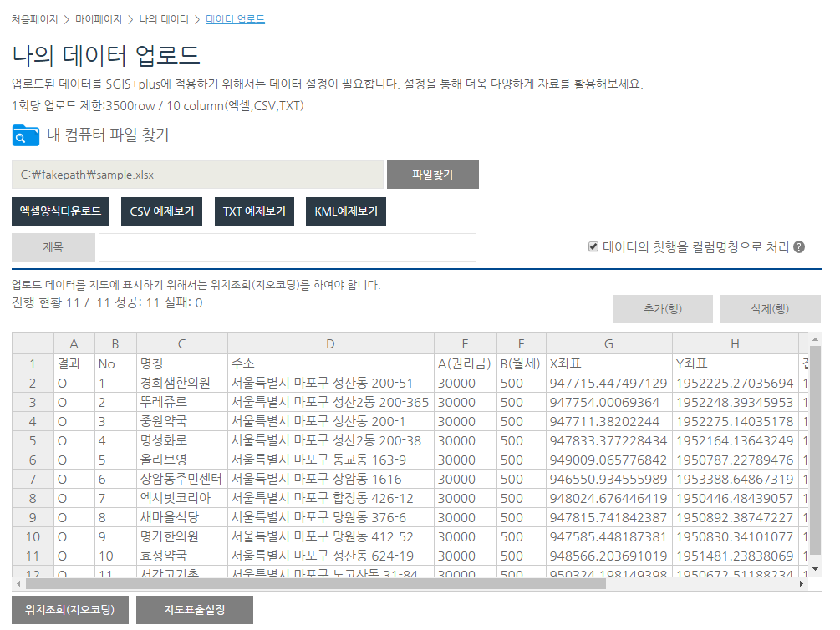Add a row using 추가(행)
This screenshot has width=840, height=630.
[662, 308]
